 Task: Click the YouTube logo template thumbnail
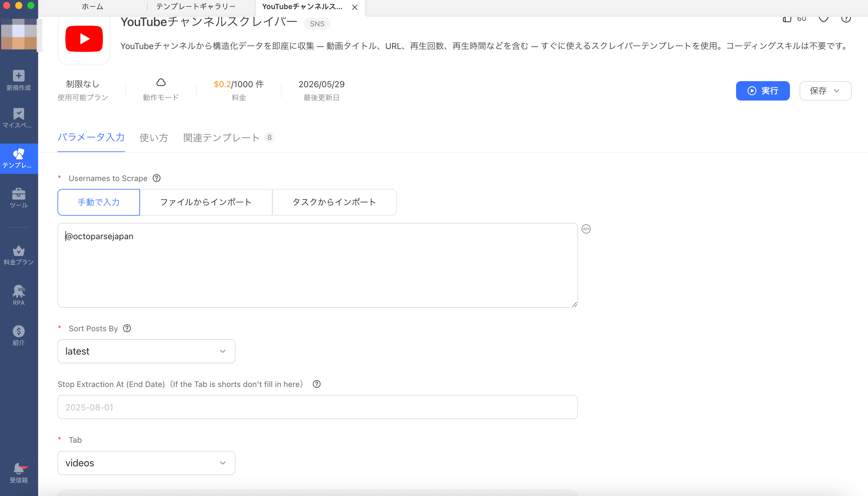tap(84, 39)
